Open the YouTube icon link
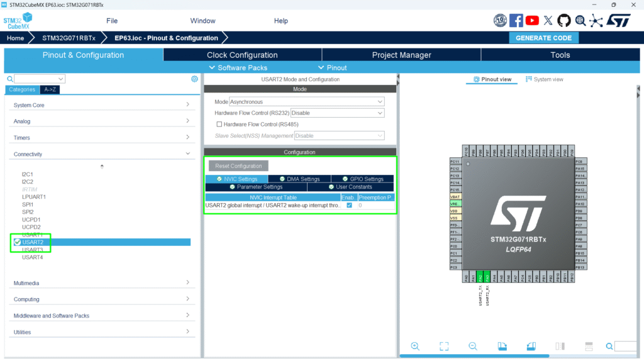This screenshot has width=644, height=361. pyautogui.click(x=533, y=21)
